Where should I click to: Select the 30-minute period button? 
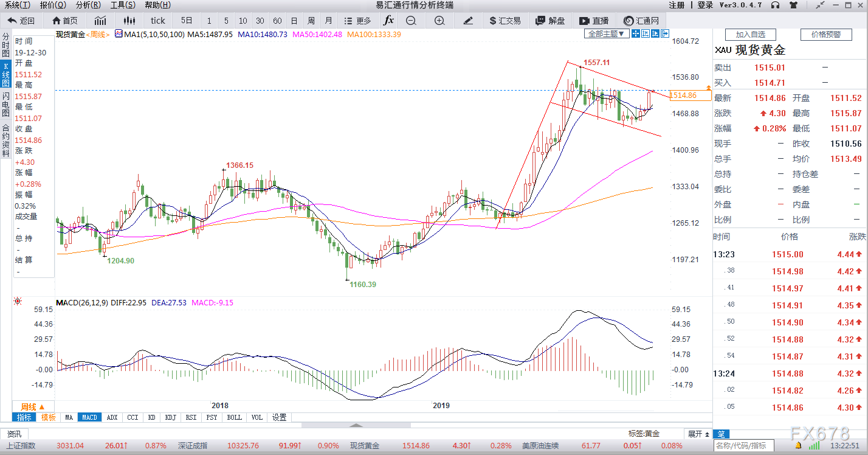260,20
